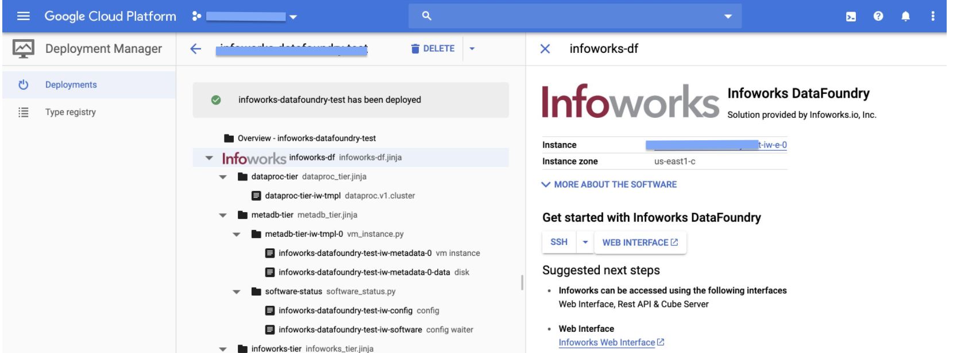Click the iw-software config waiter icon
The height and width of the screenshot is (353, 980).
tap(270, 330)
